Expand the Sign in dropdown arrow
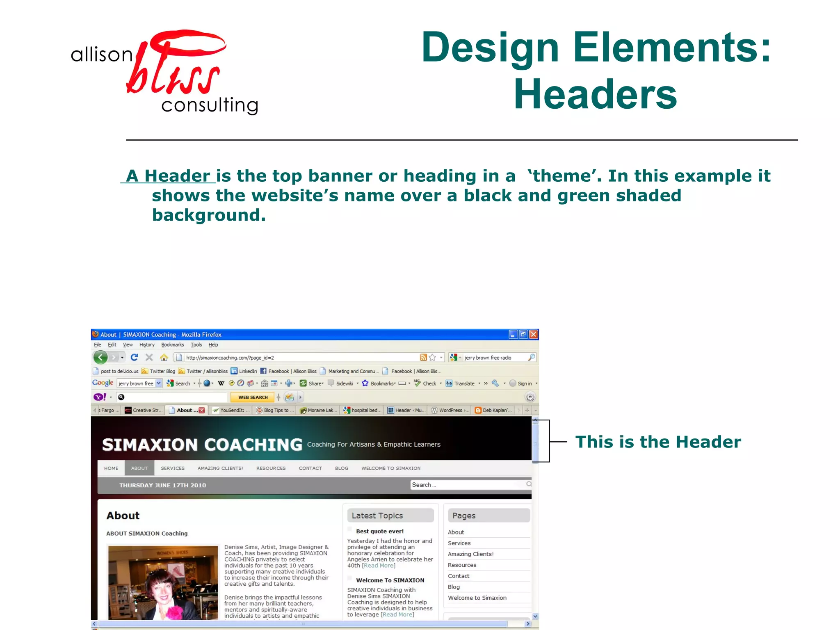840x630 pixels. [536, 383]
